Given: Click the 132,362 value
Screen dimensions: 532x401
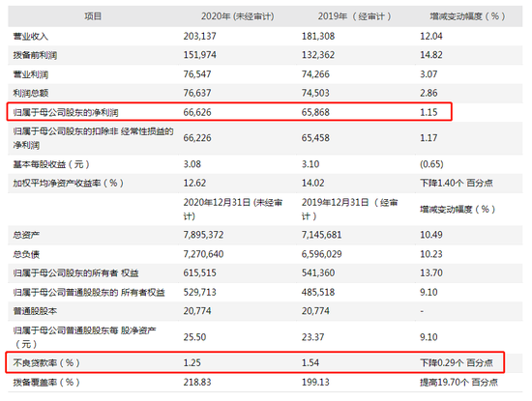Looking at the screenshot, I should [318, 55].
